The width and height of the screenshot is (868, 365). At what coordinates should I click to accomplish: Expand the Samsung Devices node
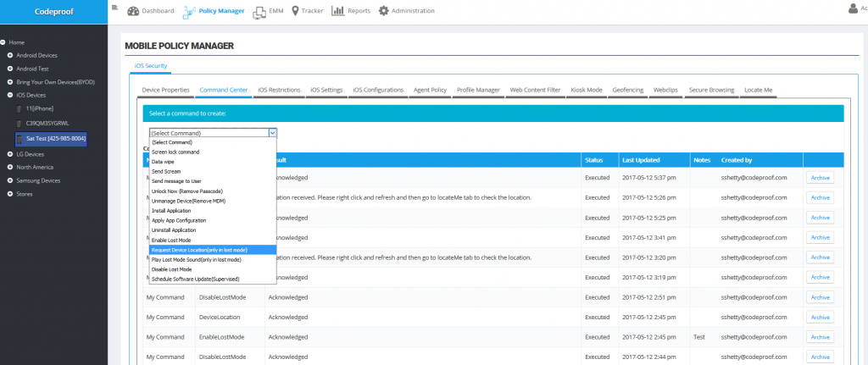coord(10,180)
